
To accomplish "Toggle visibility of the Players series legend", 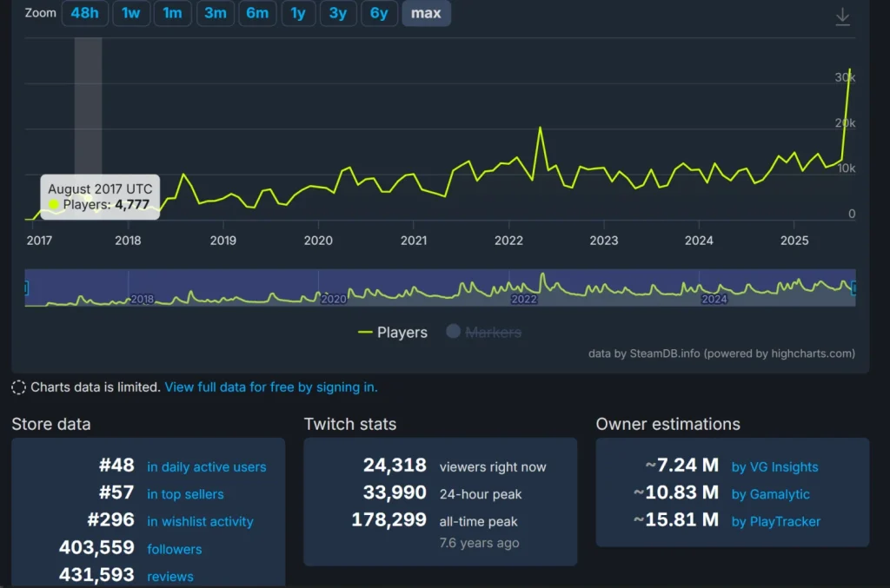I will [402, 332].
